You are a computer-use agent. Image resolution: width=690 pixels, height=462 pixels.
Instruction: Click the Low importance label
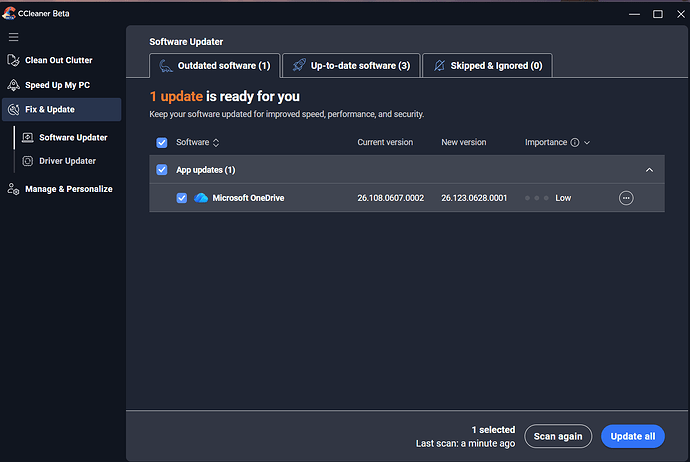point(563,198)
